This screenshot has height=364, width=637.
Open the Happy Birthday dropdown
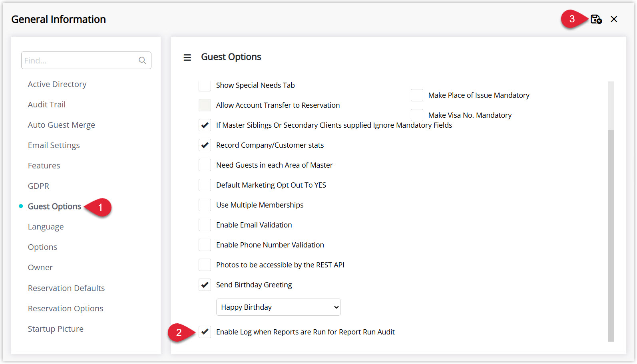click(x=279, y=307)
